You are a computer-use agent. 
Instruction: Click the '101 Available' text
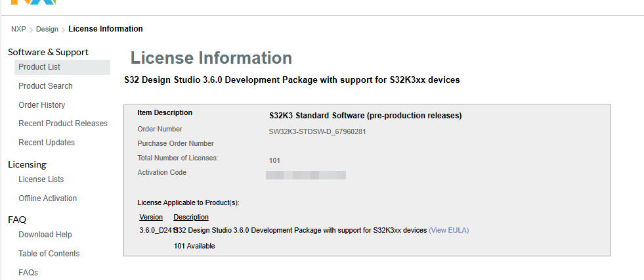194,246
